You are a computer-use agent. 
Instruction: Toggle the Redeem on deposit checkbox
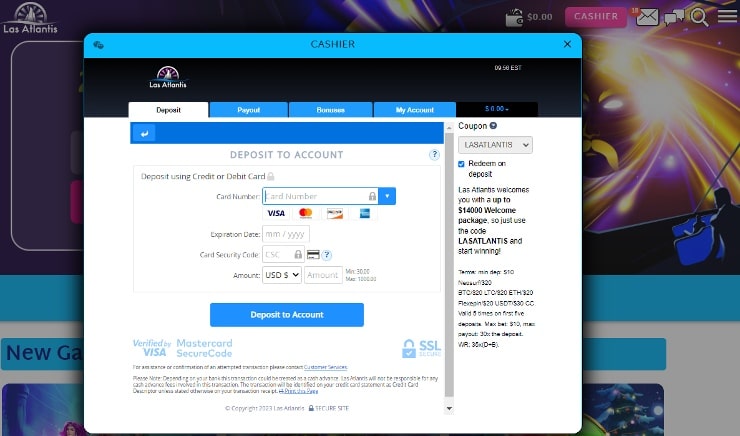click(461, 164)
